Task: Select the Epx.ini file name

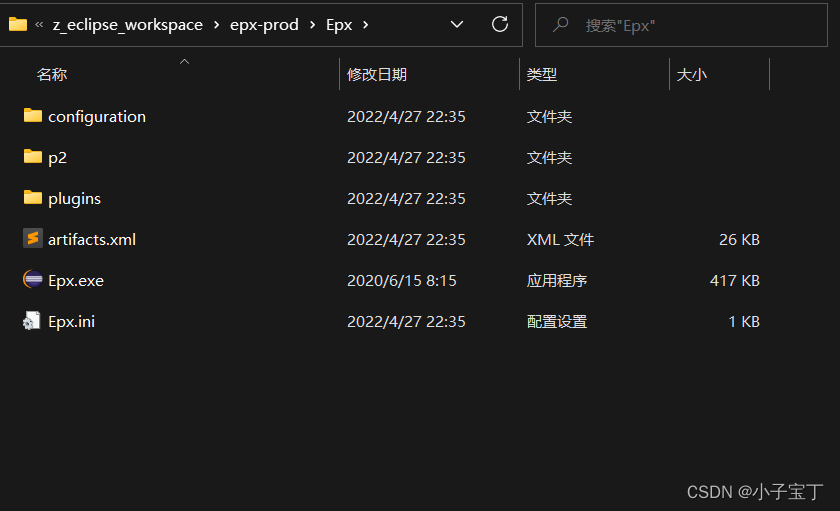Action: pyautogui.click(x=72, y=321)
